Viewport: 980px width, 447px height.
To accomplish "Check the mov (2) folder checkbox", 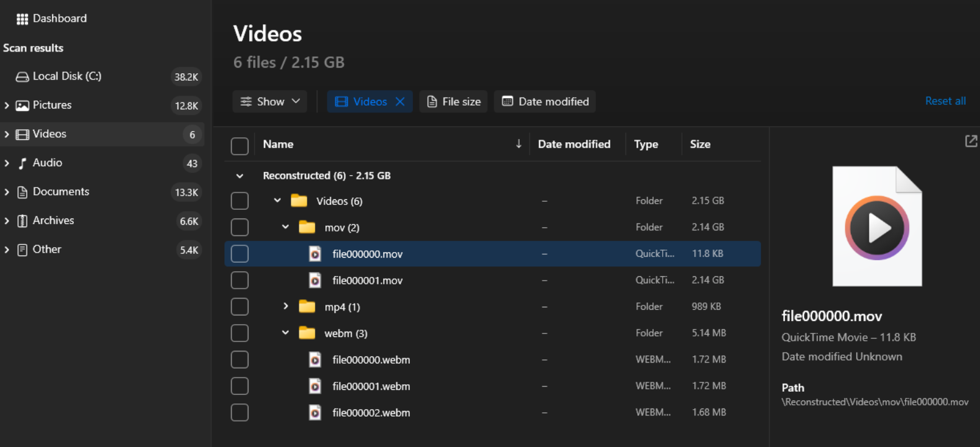I will [240, 227].
